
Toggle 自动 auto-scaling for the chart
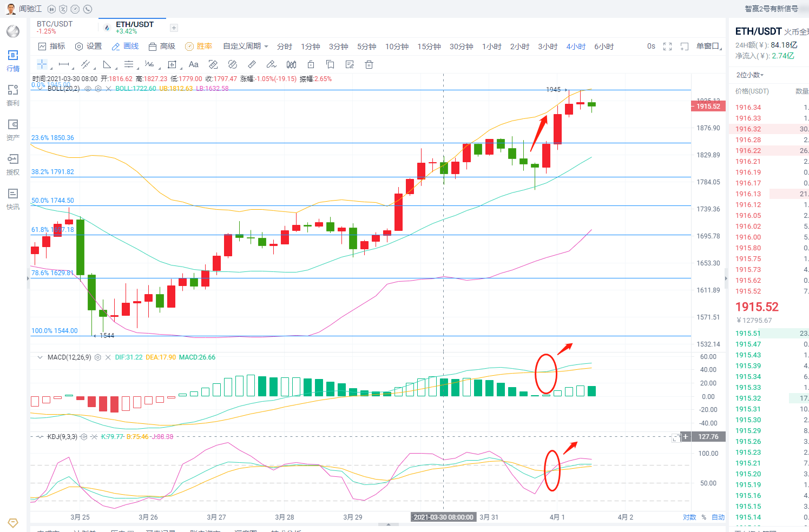(718, 517)
